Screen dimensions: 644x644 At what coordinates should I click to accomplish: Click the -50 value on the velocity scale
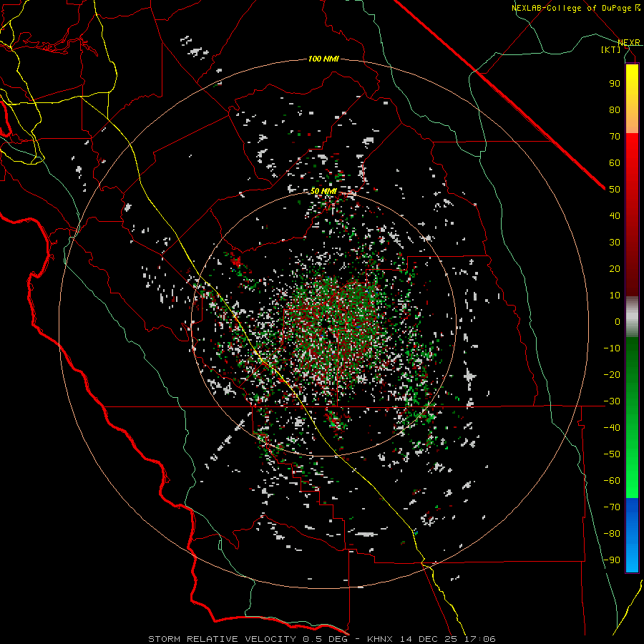[612, 454]
